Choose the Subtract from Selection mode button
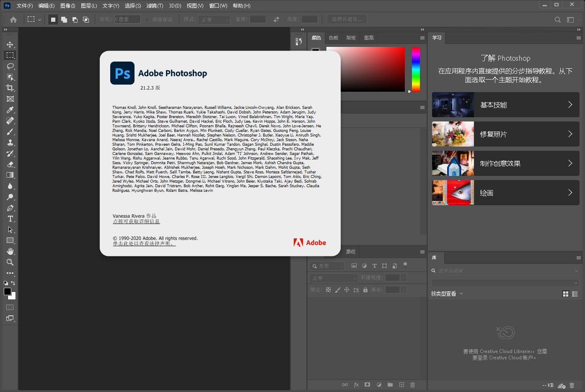This screenshot has width=585, height=392. [75, 19]
